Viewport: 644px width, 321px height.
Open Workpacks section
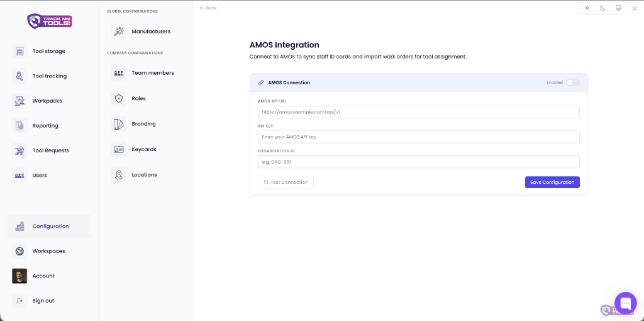point(47,101)
